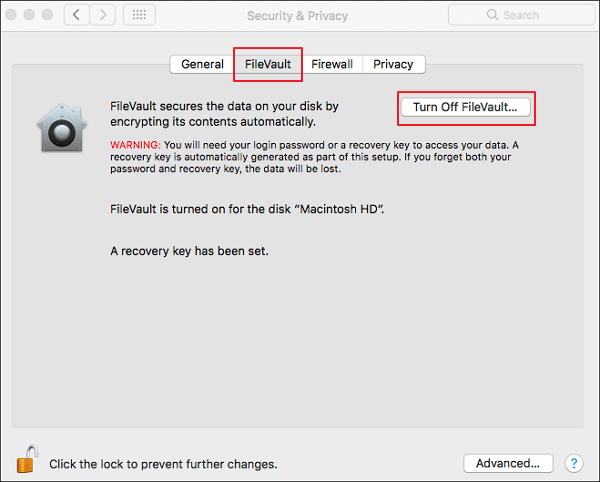Click the FileVault house safe icon
Screen dimensions: 600x482
[x=62, y=128]
